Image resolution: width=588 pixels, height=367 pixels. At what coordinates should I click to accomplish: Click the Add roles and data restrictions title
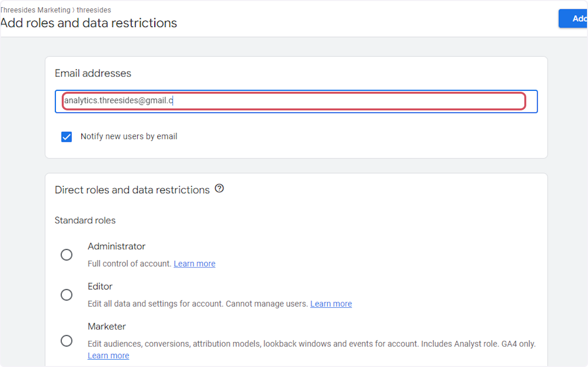coord(89,23)
